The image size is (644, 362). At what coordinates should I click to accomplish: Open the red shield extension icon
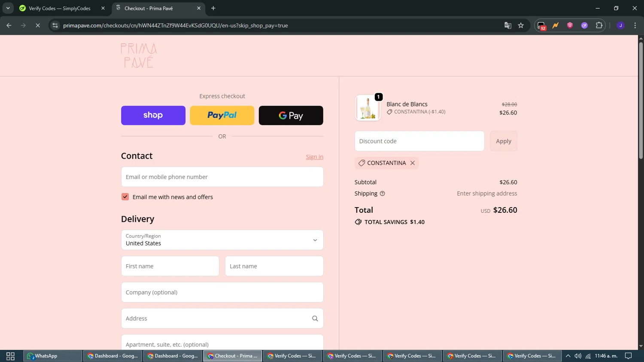570,25
